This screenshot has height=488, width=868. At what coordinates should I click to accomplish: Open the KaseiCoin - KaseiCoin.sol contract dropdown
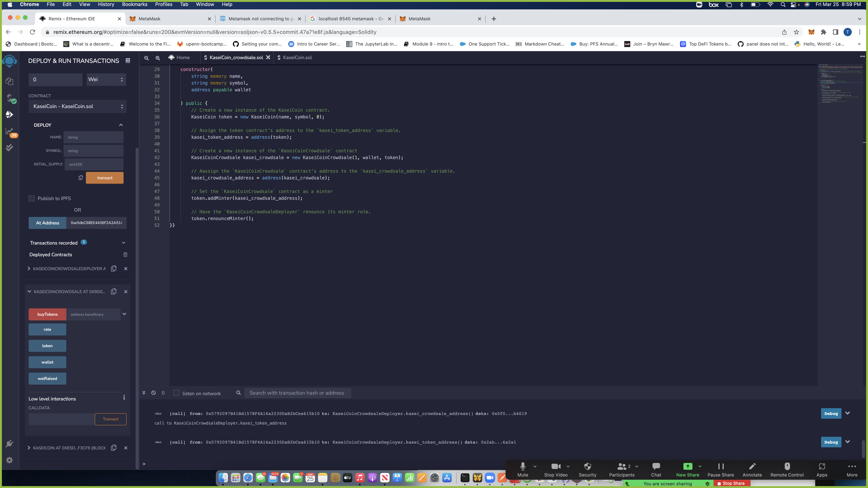(77, 106)
